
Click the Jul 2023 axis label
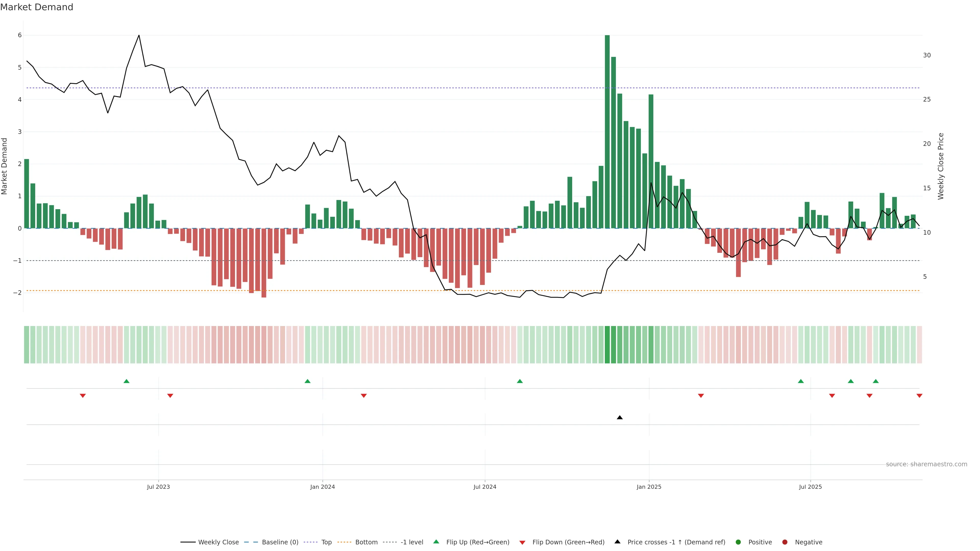[x=158, y=487]
